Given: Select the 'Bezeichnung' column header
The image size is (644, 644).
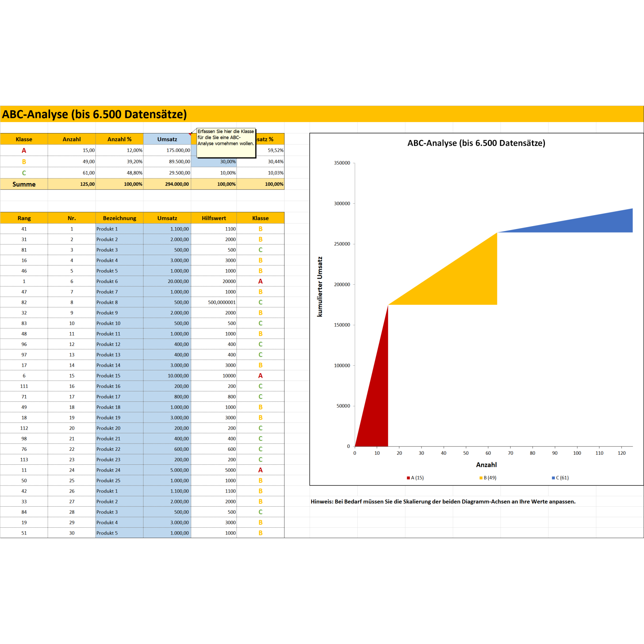Looking at the screenshot, I should tap(119, 218).
